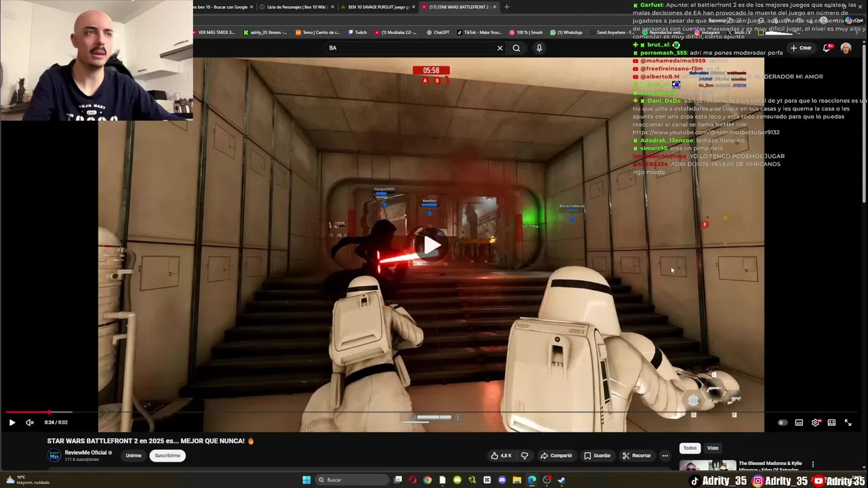Unmute the video with the speaker icon

coord(30,422)
